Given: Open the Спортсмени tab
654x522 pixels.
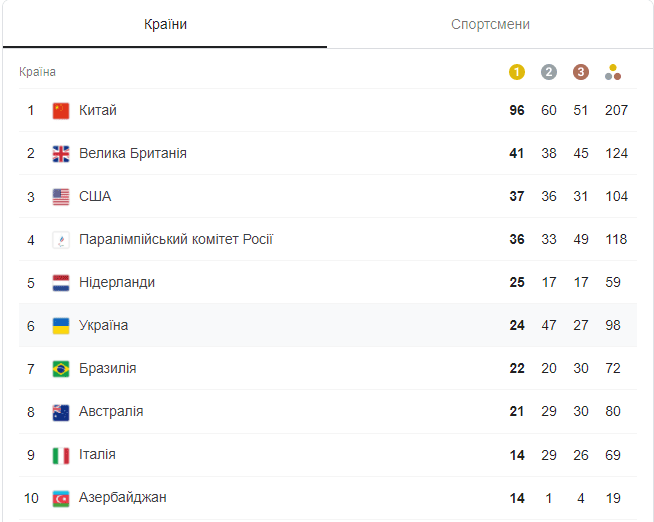Looking at the screenshot, I should click(490, 24).
